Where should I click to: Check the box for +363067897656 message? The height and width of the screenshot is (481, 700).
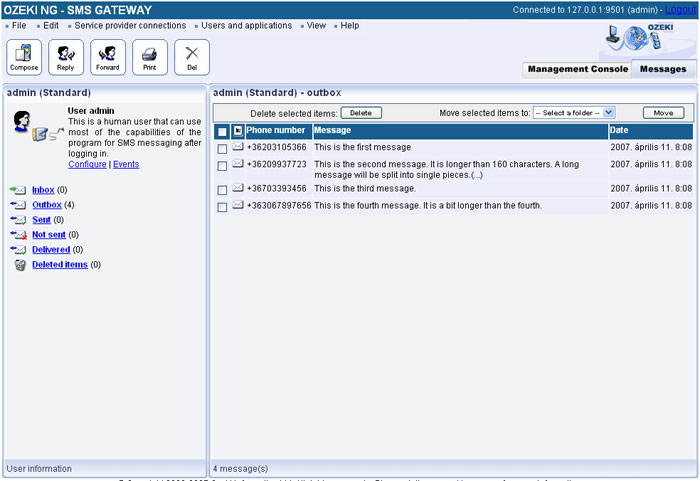(222, 207)
